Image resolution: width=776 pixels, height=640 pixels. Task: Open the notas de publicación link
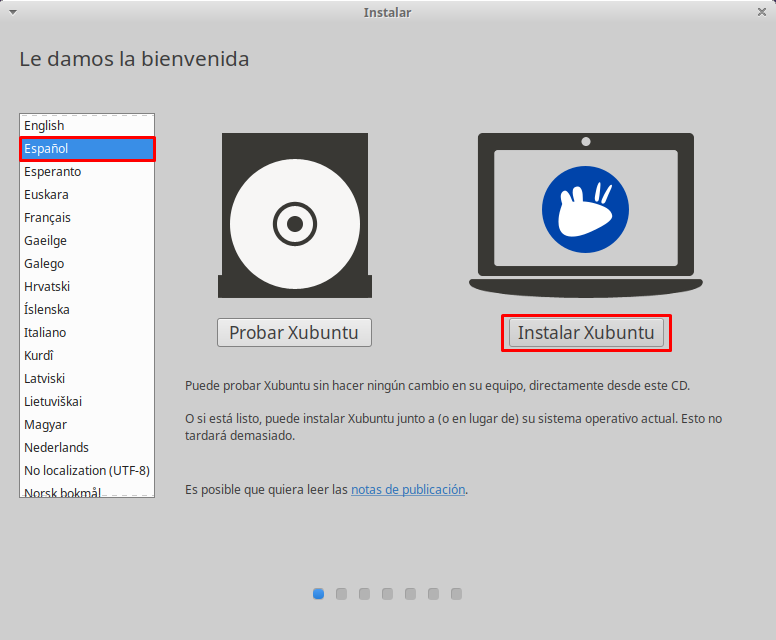(x=408, y=490)
